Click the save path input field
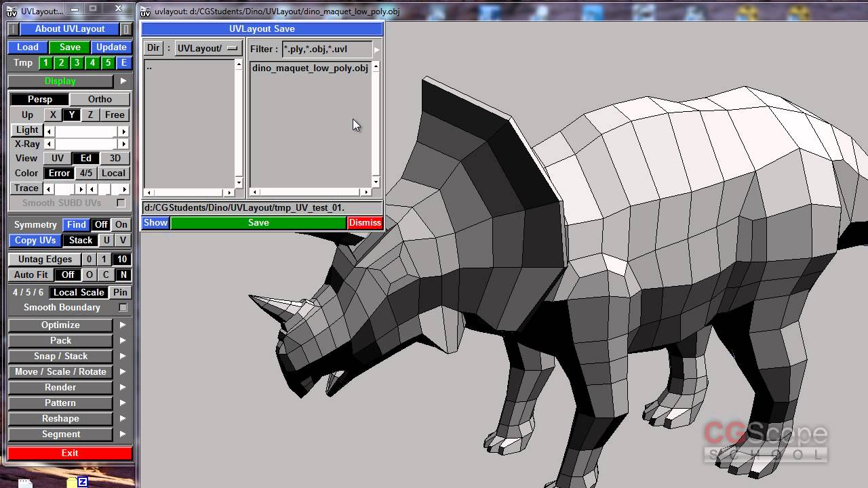The height and width of the screenshot is (488, 868). click(x=262, y=208)
